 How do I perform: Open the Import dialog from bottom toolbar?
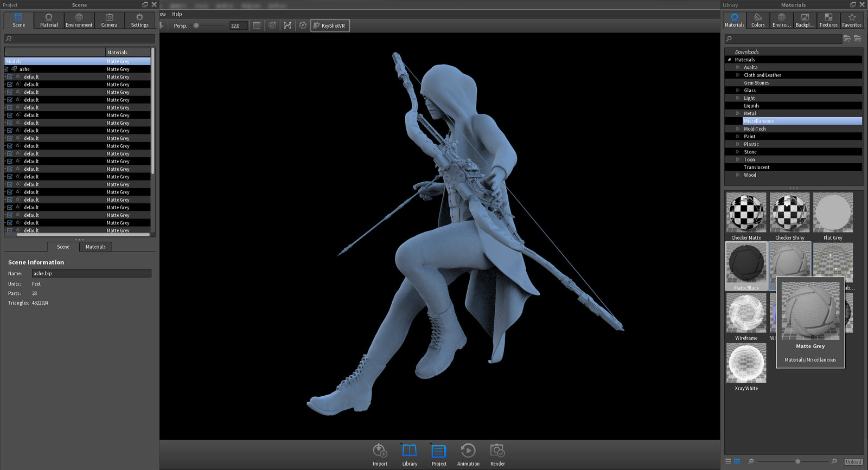coord(380,454)
